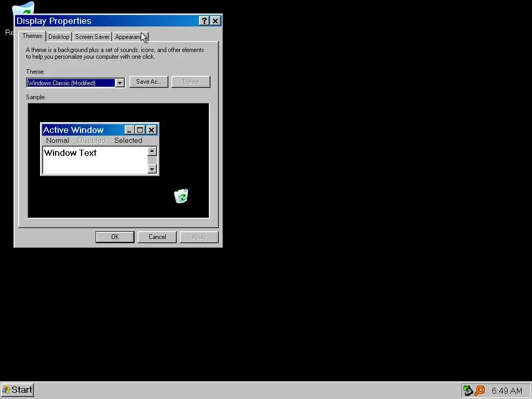
Task: Click sample scrollbar down arrow
Action: point(152,169)
